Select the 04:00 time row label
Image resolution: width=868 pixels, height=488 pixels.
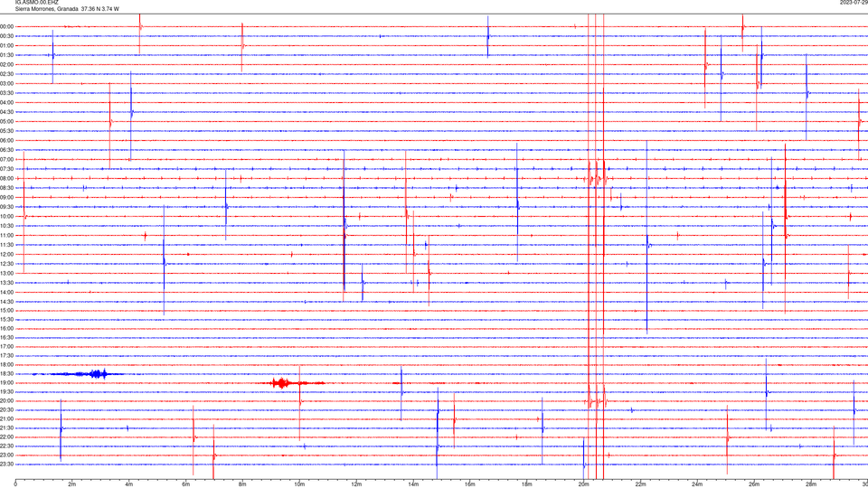click(7, 102)
